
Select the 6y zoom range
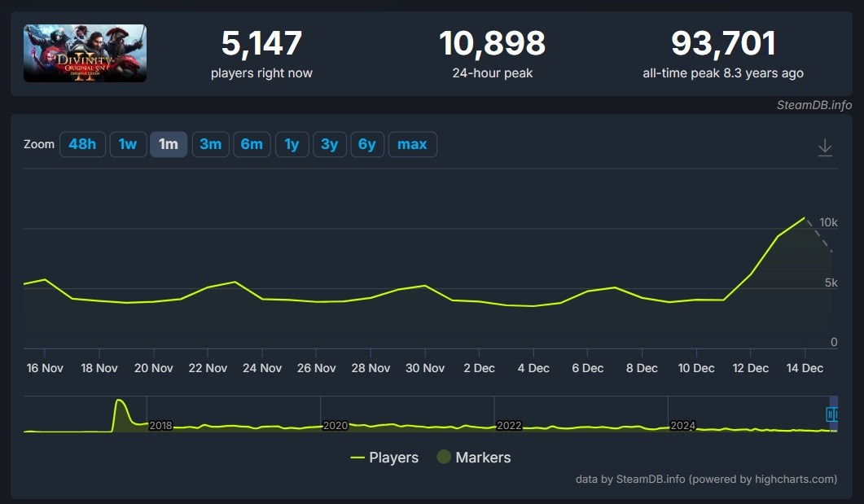(x=367, y=144)
